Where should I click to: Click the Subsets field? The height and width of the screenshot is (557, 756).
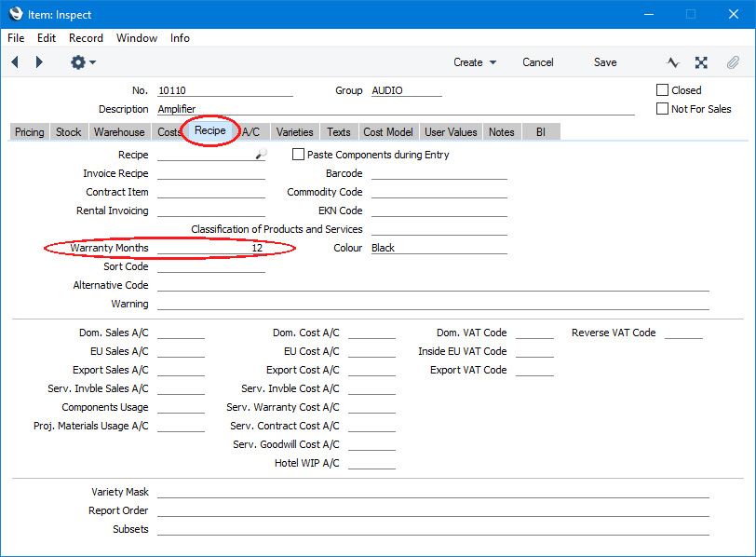point(433,529)
